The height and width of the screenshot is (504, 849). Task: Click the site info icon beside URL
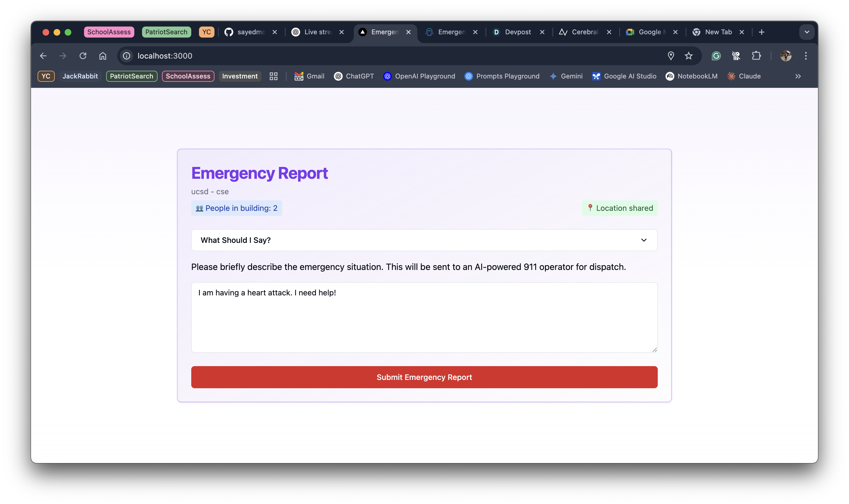127,56
